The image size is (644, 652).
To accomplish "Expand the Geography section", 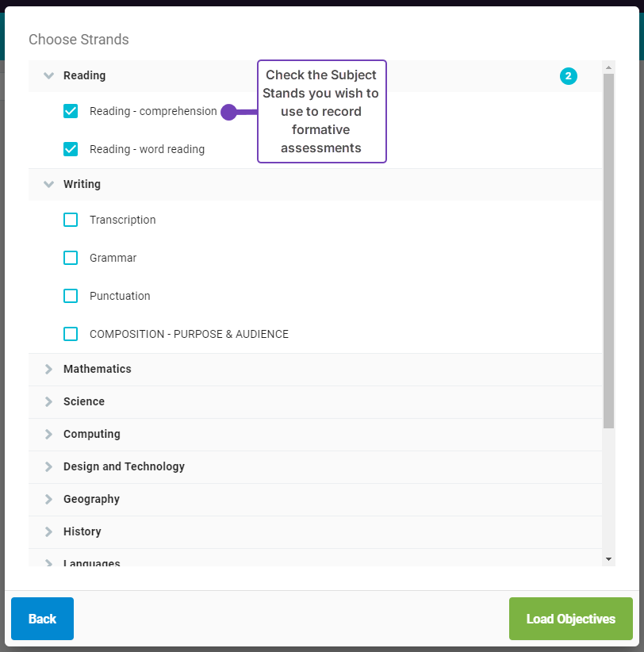I will pos(48,499).
